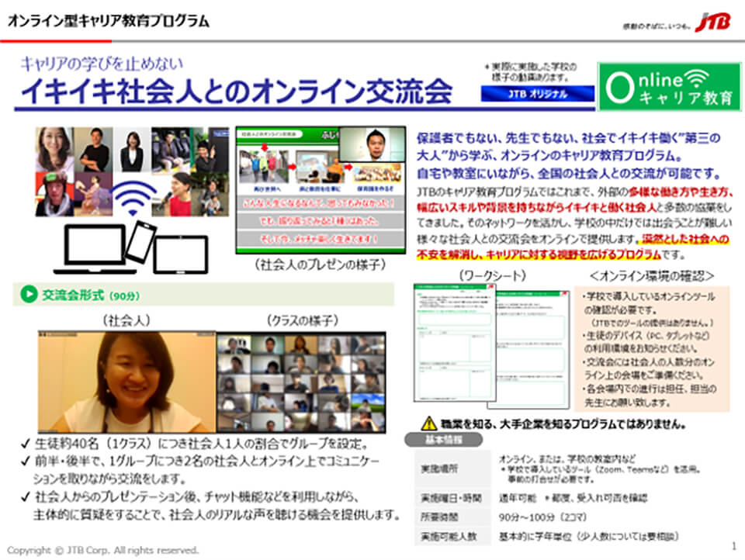The image size is (745, 560).
Task: Click the caption (社会人) above the photo
Action: tap(126, 320)
